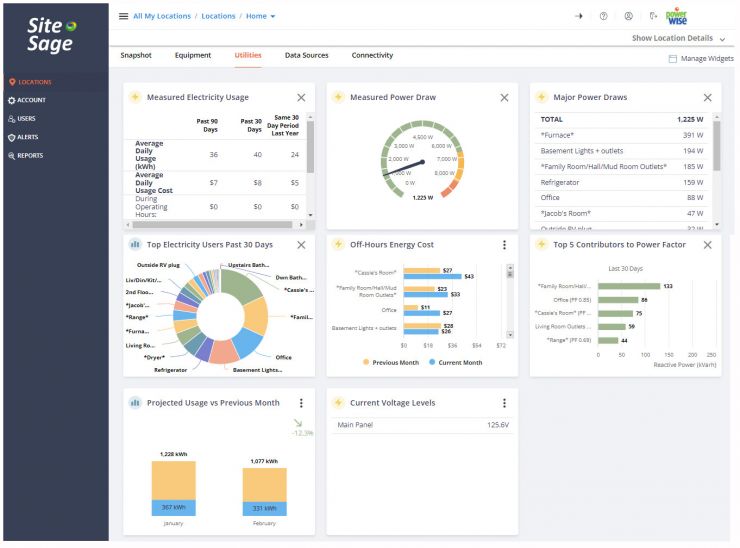This screenshot has height=548, width=740.
Task: Click the January usage bar
Action: (x=173, y=488)
